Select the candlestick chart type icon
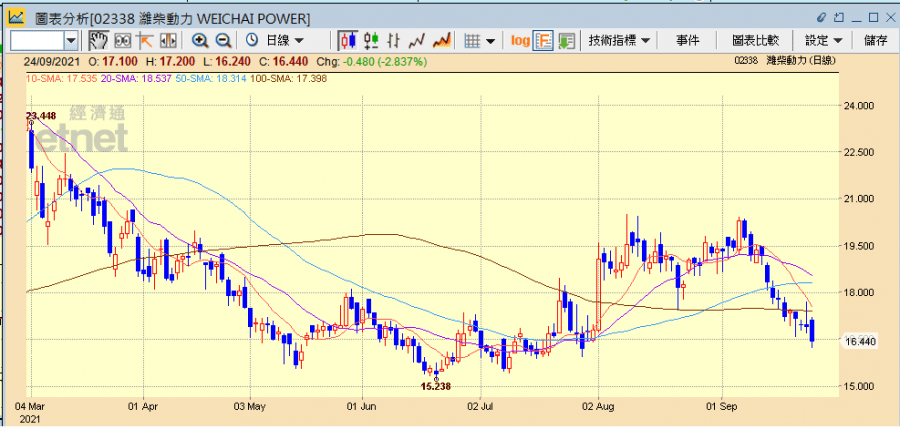Image resolution: width=900 pixels, height=429 pixels. pyautogui.click(x=347, y=40)
